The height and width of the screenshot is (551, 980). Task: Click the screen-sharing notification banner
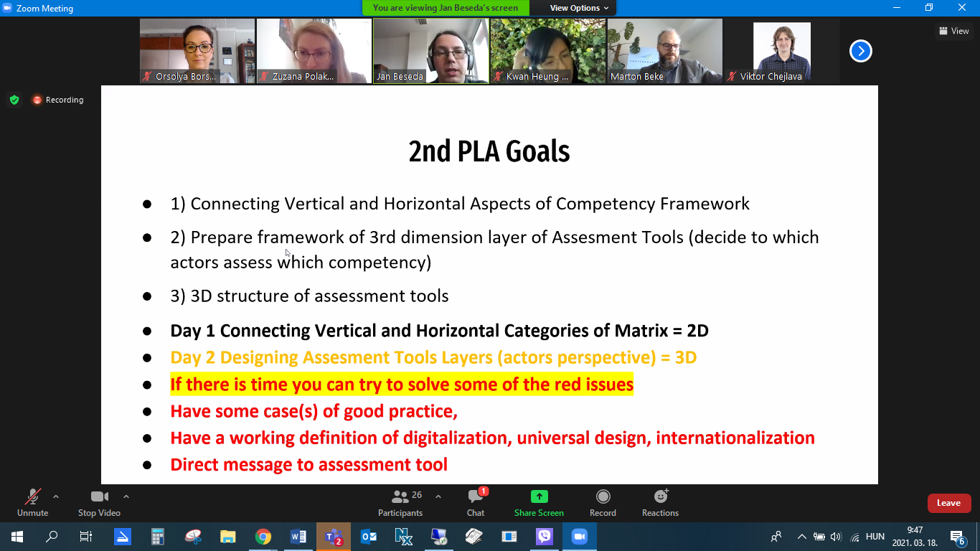click(445, 8)
